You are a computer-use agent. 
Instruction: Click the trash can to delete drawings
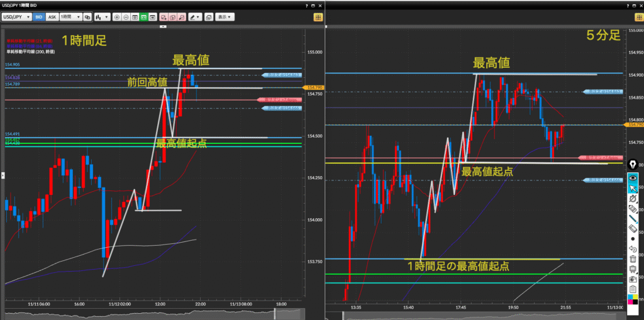tap(633, 259)
